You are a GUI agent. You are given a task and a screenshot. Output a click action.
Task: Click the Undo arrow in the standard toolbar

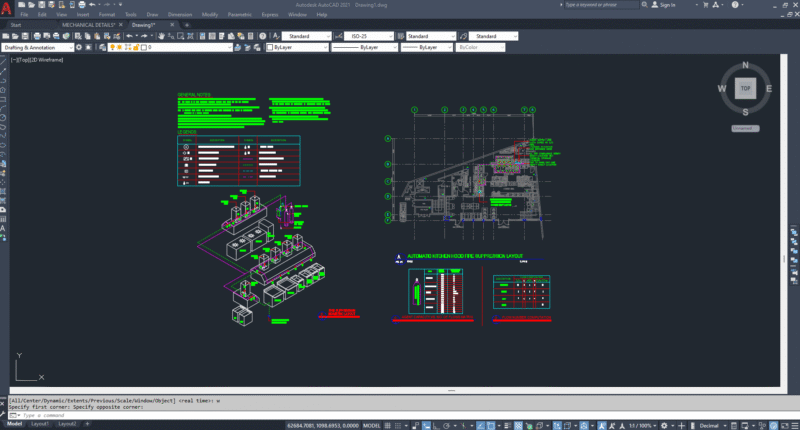[x=130, y=36]
